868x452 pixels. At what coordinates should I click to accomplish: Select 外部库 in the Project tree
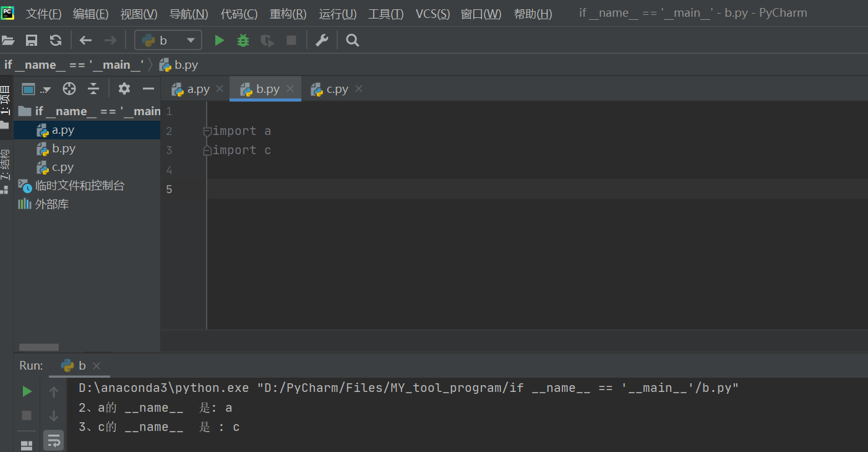tap(51, 204)
